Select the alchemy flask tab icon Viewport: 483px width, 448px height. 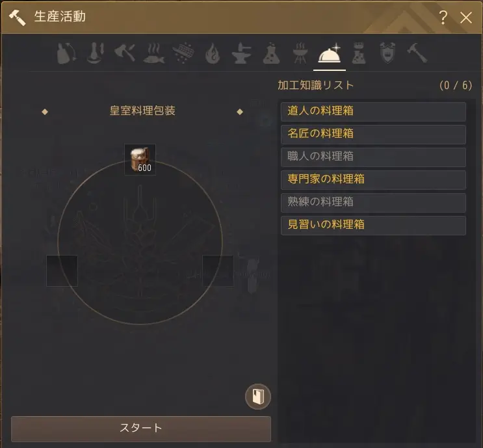[271, 53]
